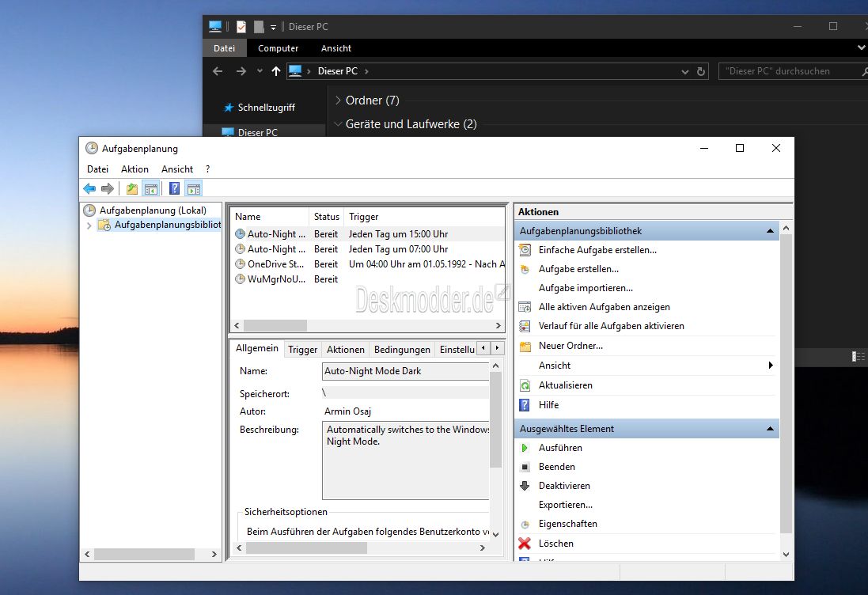Click the refresh icon in Explorer address bar
This screenshot has height=595, width=868.
click(x=701, y=71)
